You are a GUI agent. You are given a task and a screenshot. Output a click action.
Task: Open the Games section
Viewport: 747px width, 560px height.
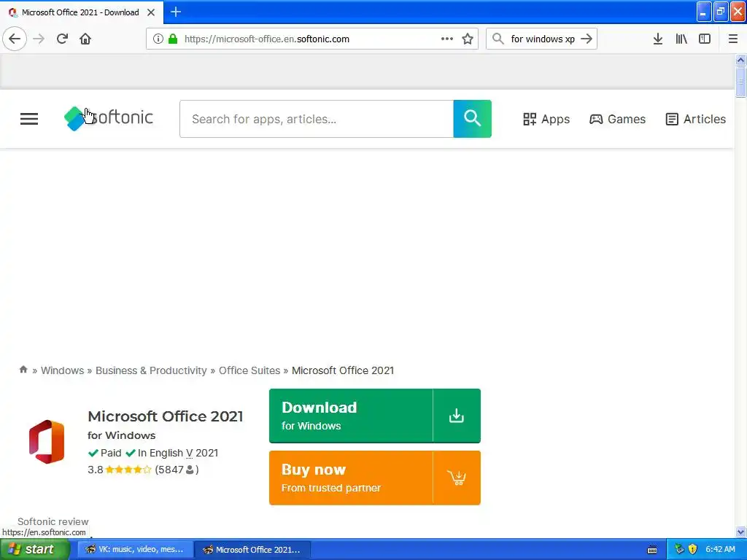click(x=617, y=119)
